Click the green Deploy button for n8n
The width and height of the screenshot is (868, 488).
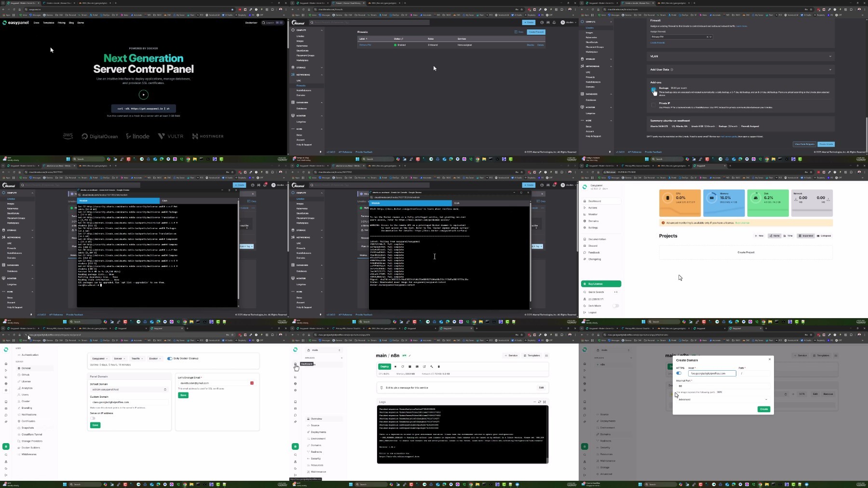tap(384, 367)
